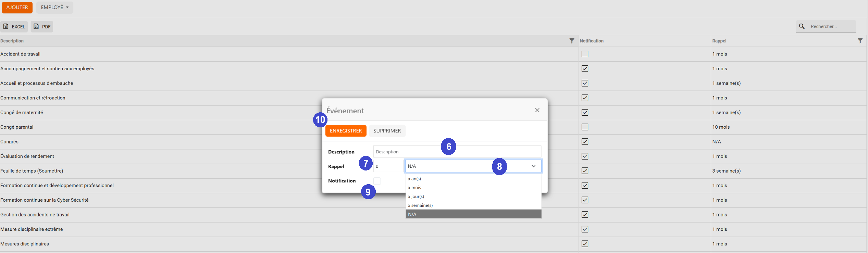Close the Événement dialog with X
Image resolution: width=868 pixels, height=253 pixels.
click(x=537, y=110)
